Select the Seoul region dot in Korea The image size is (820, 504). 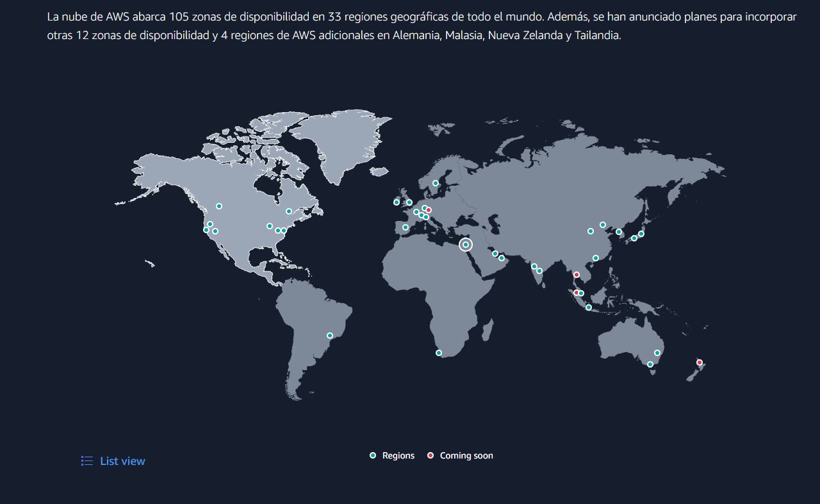click(x=619, y=232)
